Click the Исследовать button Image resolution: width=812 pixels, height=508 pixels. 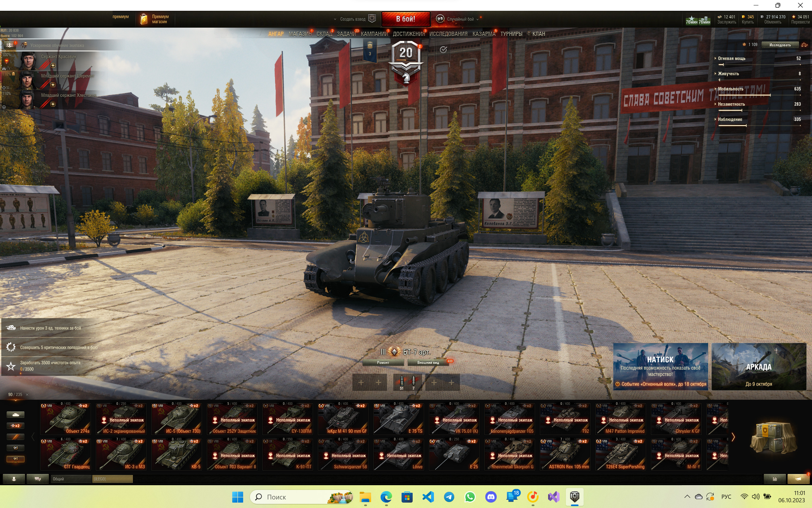tap(780, 45)
